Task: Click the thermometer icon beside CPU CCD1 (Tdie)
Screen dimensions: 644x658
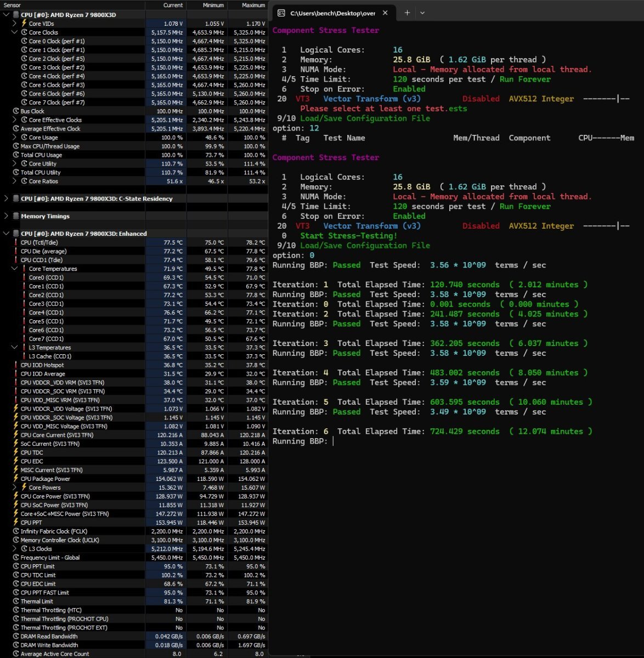Action: coord(16,260)
